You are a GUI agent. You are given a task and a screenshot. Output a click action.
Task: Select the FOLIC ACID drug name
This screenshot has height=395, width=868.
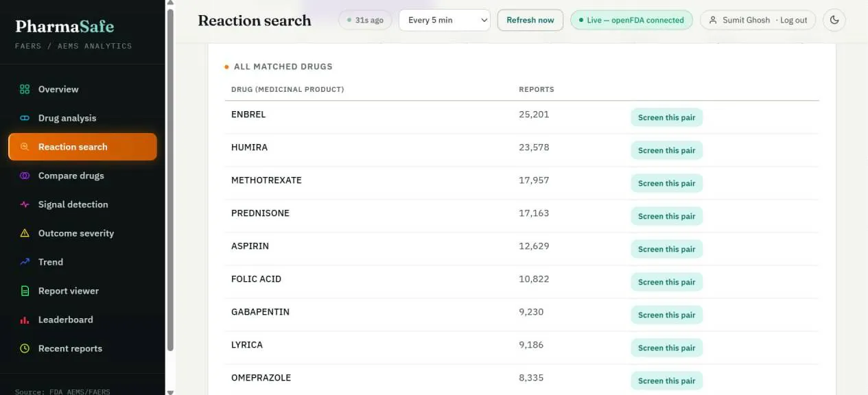(x=256, y=279)
